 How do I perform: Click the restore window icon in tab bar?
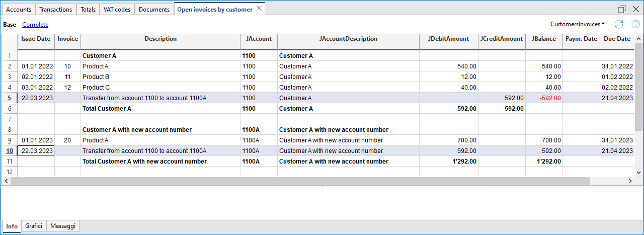click(x=622, y=9)
